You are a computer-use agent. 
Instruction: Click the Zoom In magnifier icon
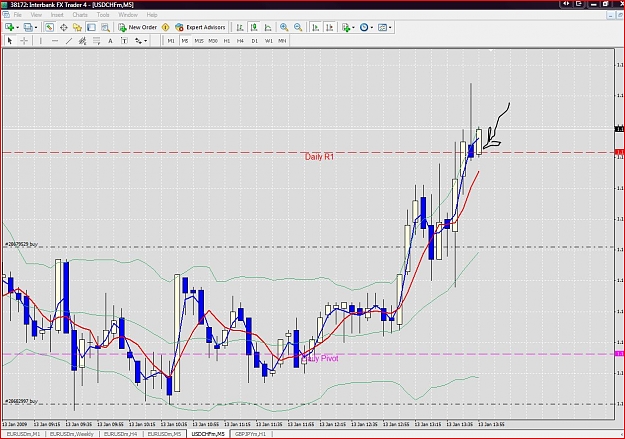(x=284, y=27)
